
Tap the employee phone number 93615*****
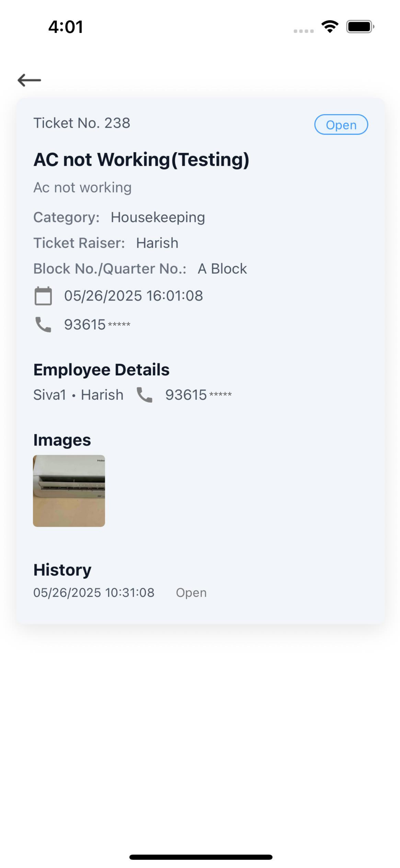click(198, 395)
